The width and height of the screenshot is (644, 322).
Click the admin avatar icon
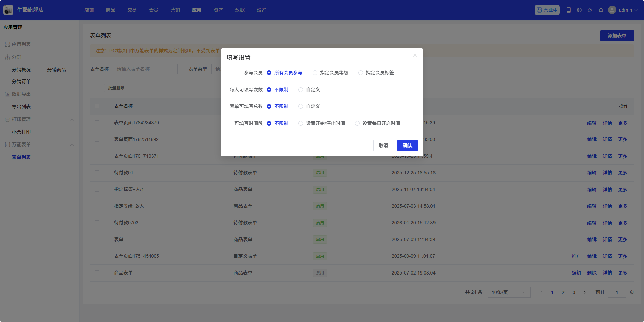click(612, 10)
